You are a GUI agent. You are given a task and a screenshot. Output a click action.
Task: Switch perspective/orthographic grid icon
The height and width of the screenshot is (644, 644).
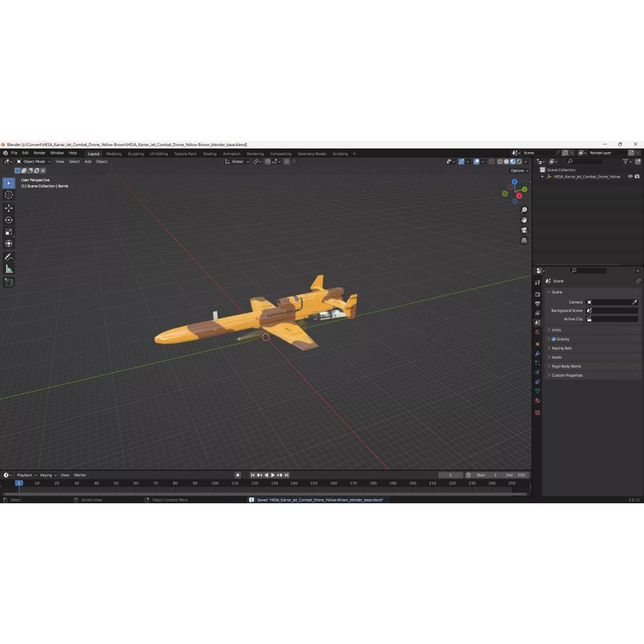click(x=524, y=240)
